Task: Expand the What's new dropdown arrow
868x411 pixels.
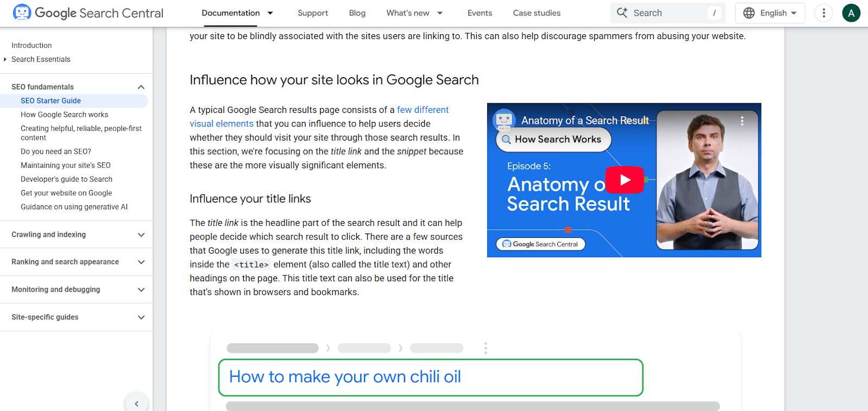Action: 440,13
